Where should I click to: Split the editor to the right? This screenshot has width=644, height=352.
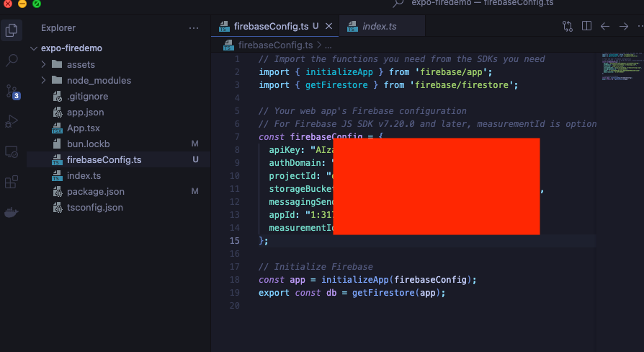[586, 26]
